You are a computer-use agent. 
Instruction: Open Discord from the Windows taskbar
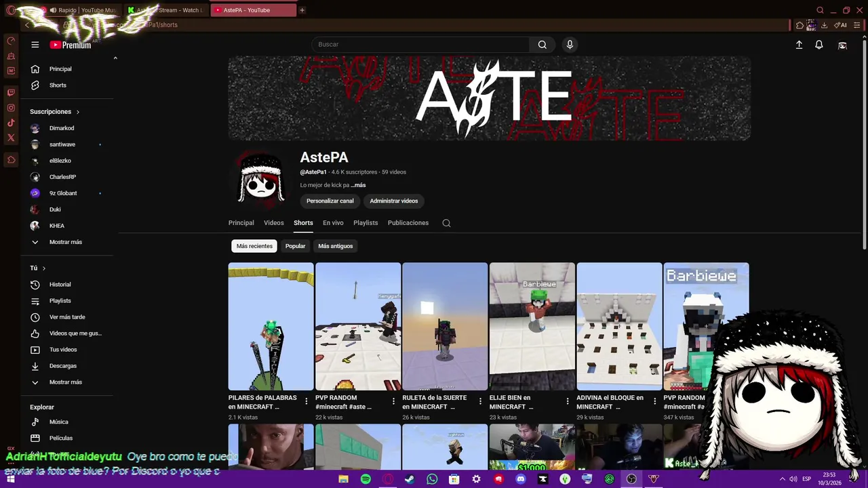coord(521,479)
